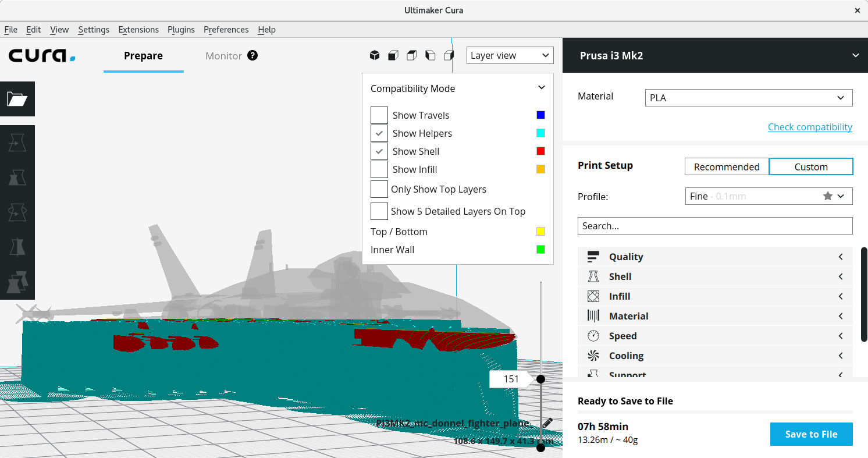Viewport: 868px width, 458px height.
Task: Uncheck the Show Shell checkbox
Action: [x=379, y=151]
